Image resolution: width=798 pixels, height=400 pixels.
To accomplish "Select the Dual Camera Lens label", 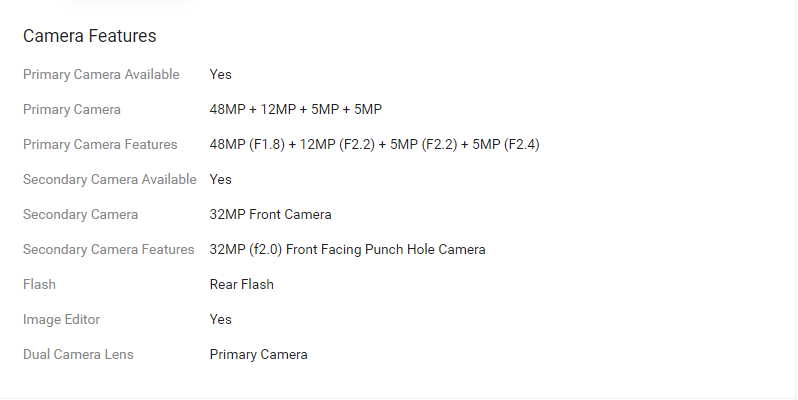I will pyautogui.click(x=78, y=354).
